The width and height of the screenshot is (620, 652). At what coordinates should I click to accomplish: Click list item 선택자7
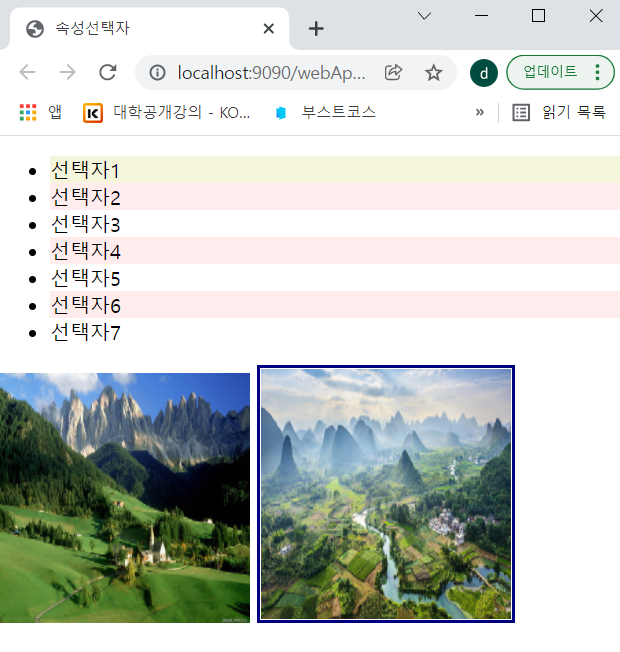pos(335,332)
